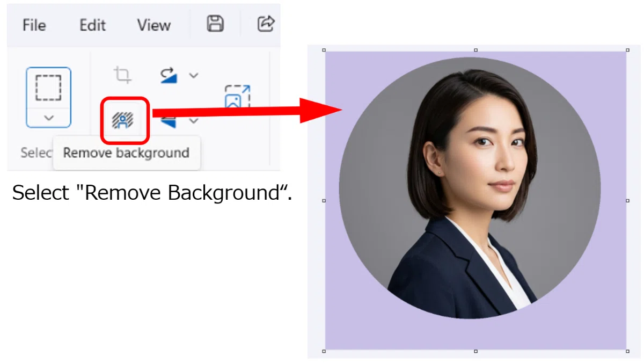Open the View menu
Screen dimensions: 644x363
[153, 25]
